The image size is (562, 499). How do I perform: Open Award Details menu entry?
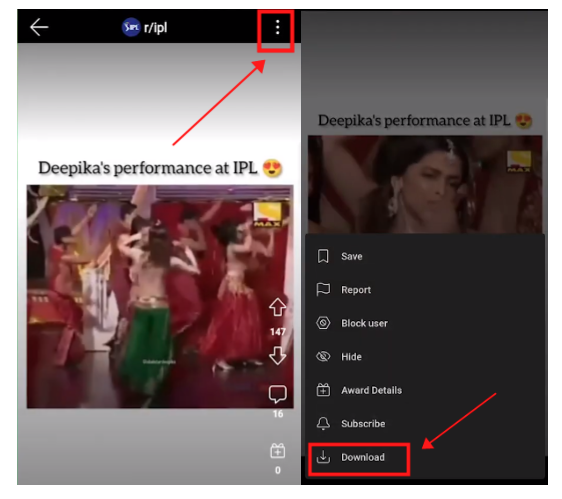click(x=425, y=390)
